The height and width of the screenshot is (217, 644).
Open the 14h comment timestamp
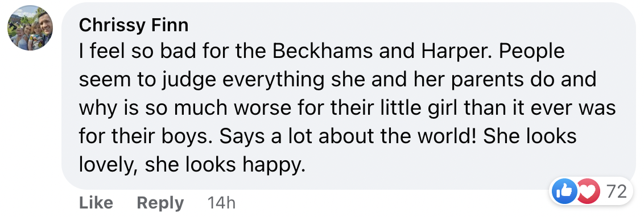pyautogui.click(x=221, y=203)
